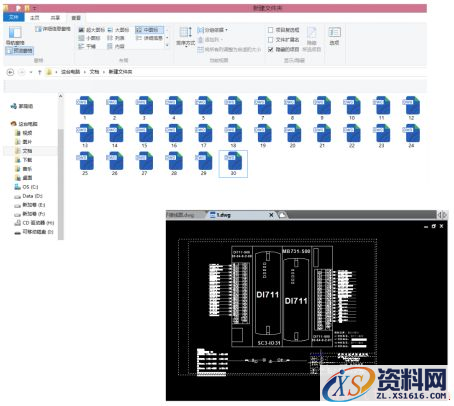Select 家庭组 in the navigation pane

tap(22, 106)
